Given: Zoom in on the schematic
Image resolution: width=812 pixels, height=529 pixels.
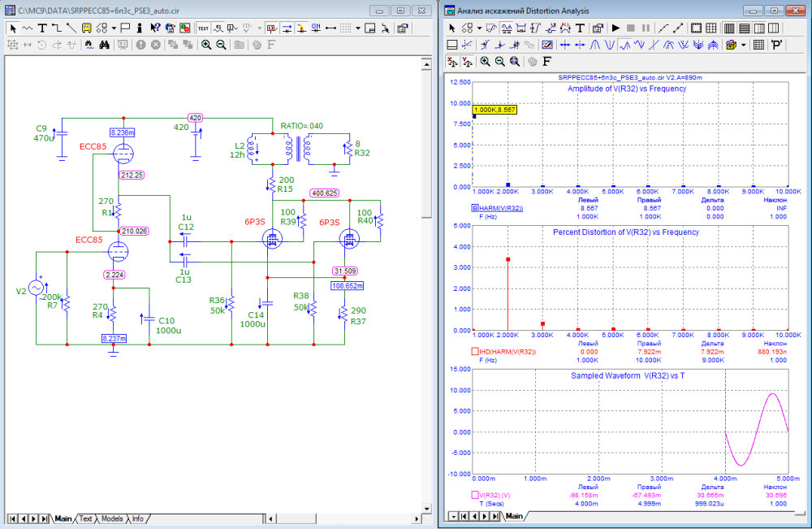Looking at the screenshot, I should (x=206, y=45).
